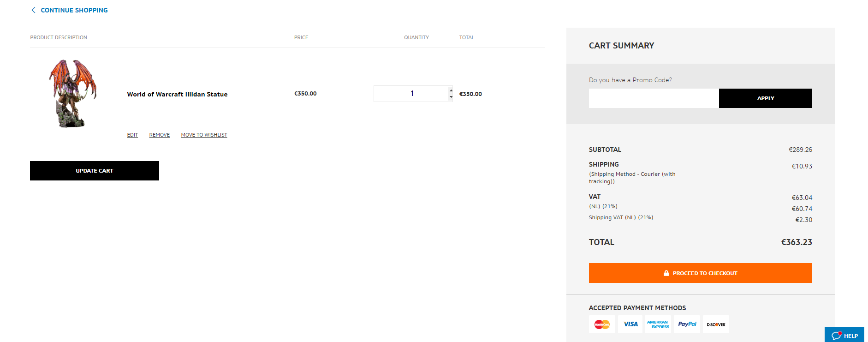868x342 pixels.
Task: Click the €289.26 subtotal value
Action: pyautogui.click(x=800, y=150)
